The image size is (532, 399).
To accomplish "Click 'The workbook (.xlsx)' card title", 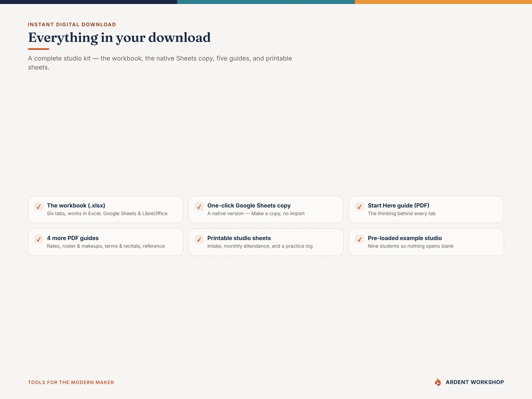I will pyautogui.click(x=76, y=205).
